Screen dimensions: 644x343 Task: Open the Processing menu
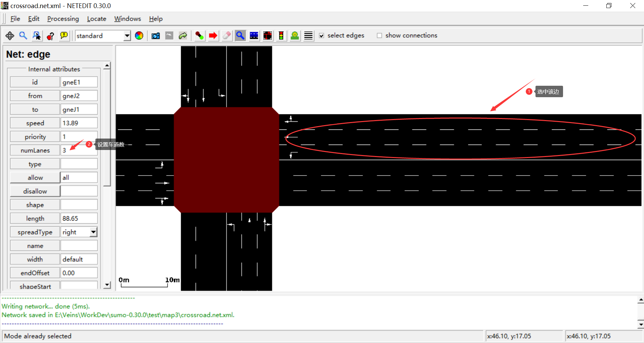point(63,19)
